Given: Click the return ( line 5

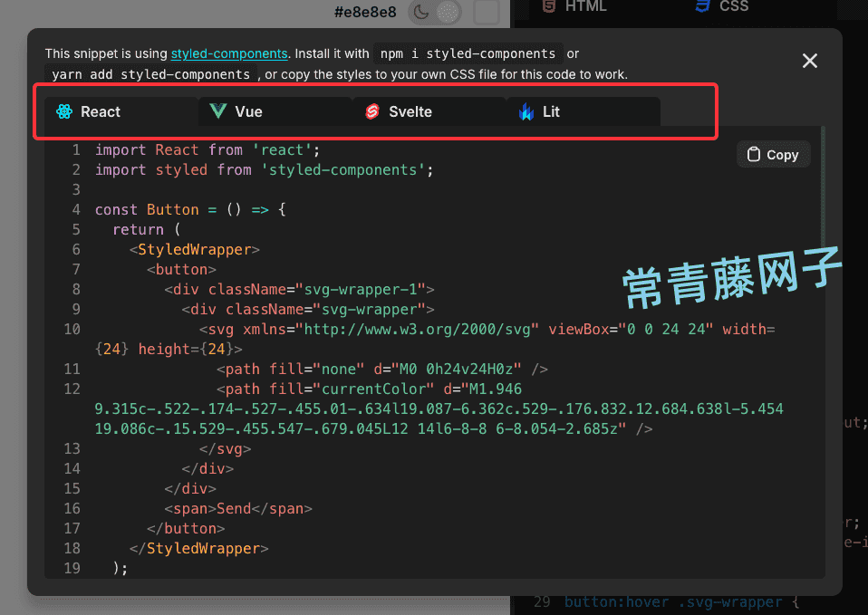Looking at the screenshot, I should (147, 230).
